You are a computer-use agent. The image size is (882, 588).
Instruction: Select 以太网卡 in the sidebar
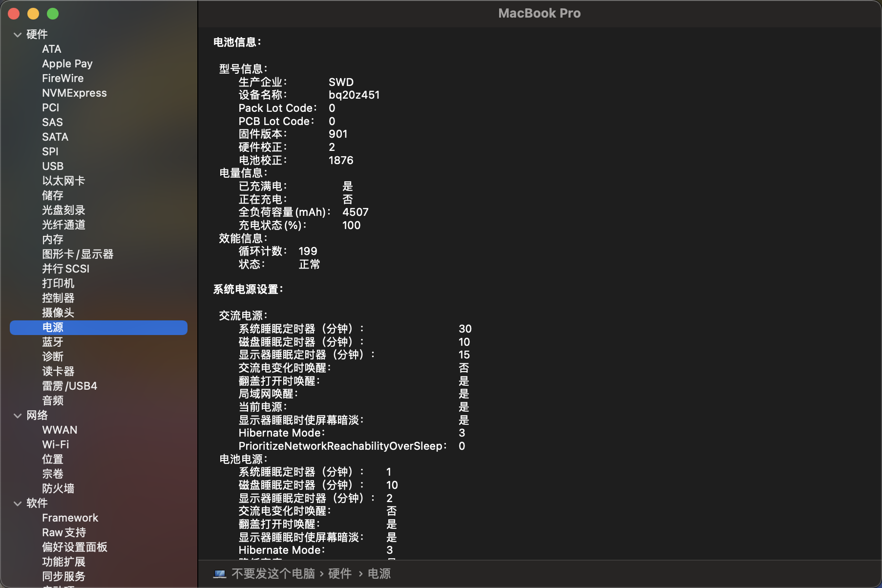coord(63,181)
